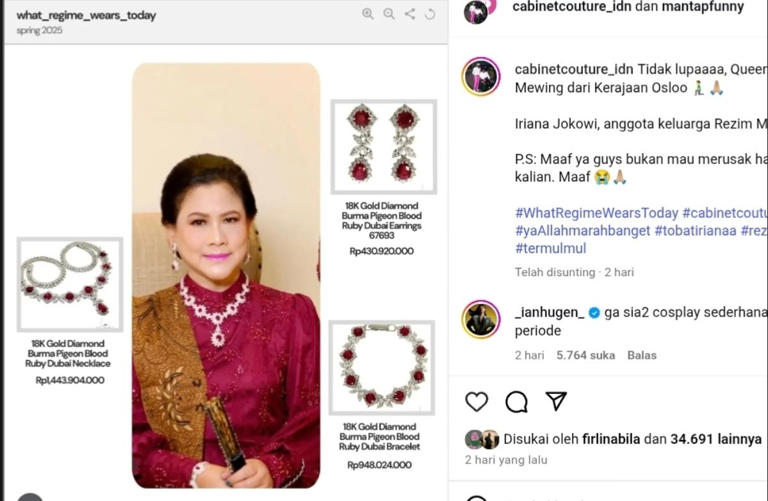
Task: Click the verified badge next to _ianhugen_
Action: [x=594, y=313]
